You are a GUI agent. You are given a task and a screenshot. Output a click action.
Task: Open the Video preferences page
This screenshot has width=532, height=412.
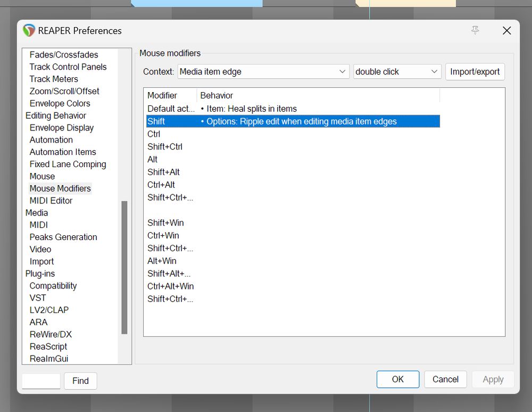click(x=40, y=250)
